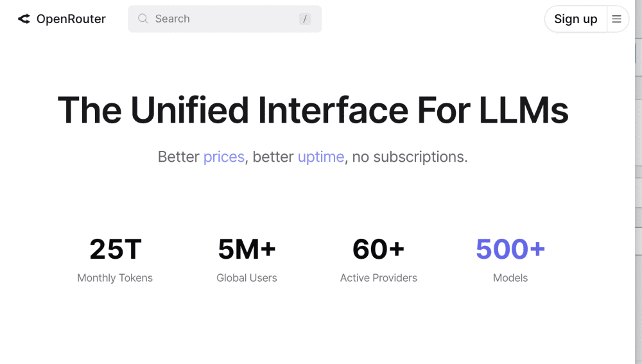
Task: Click the Models label under 500+
Action: pos(510,278)
